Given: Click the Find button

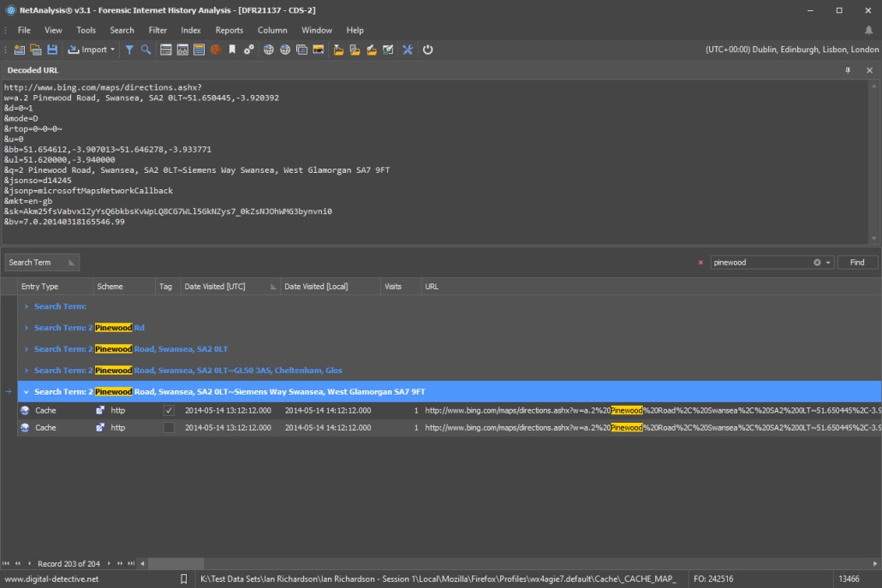Looking at the screenshot, I should click(857, 263).
